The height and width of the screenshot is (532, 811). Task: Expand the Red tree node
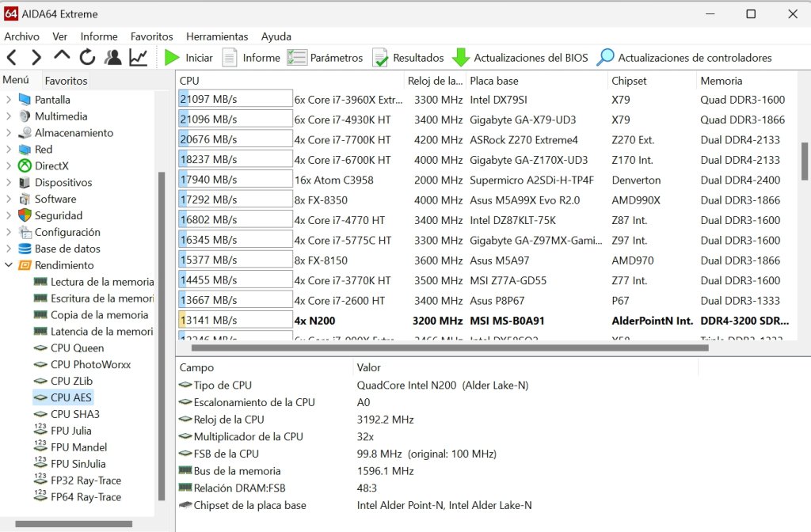pos(8,150)
